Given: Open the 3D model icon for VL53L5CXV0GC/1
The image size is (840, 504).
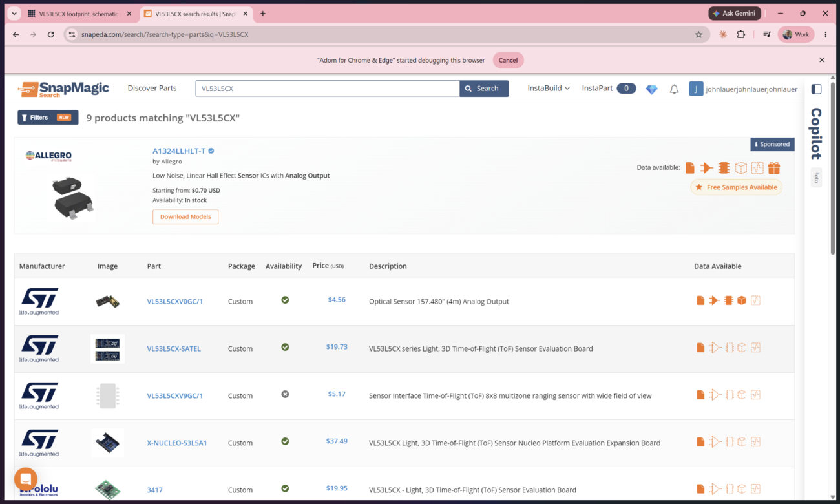Looking at the screenshot, I should [x=742, y=300].
